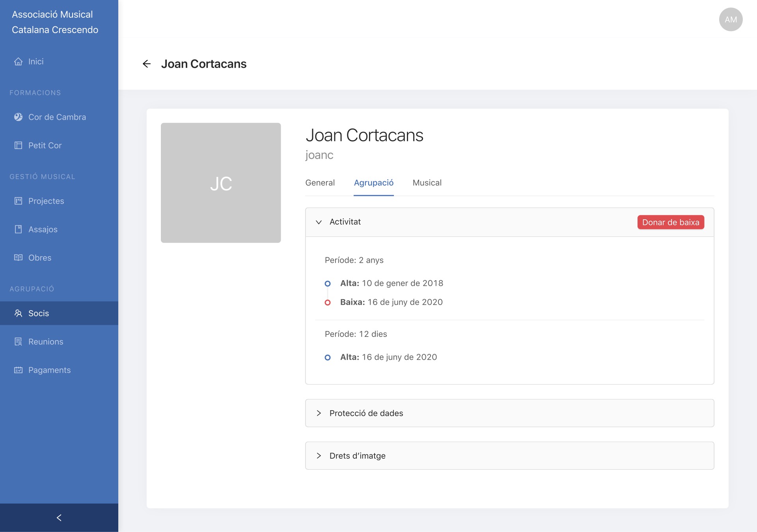Collapse the sidebar with bottom chevron

tap(59, 518)
